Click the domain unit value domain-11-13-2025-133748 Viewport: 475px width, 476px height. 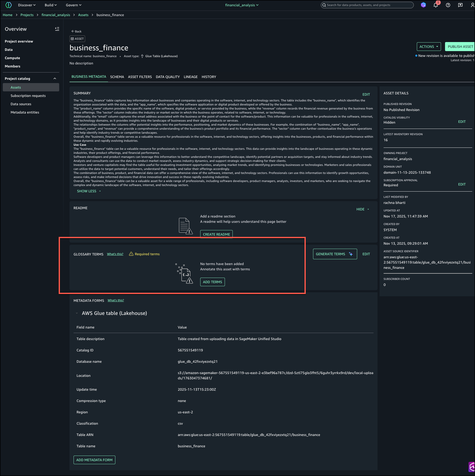tap(407, 172)
